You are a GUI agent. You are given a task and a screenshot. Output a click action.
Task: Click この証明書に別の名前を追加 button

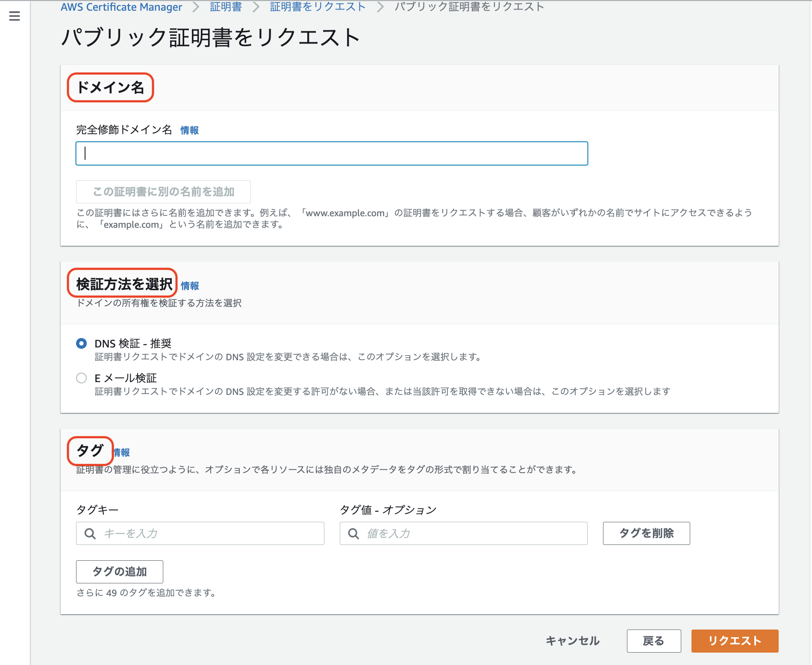coord(163,192)
